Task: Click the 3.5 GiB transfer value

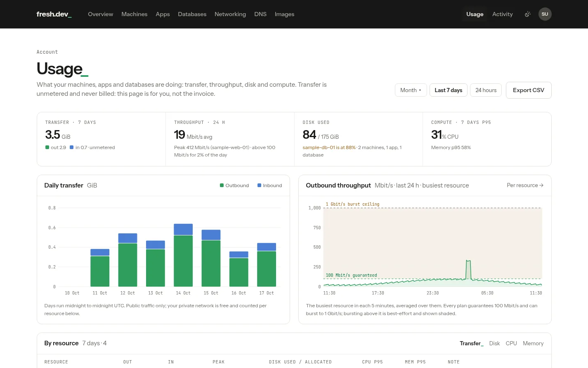Action: click(58, 135)
